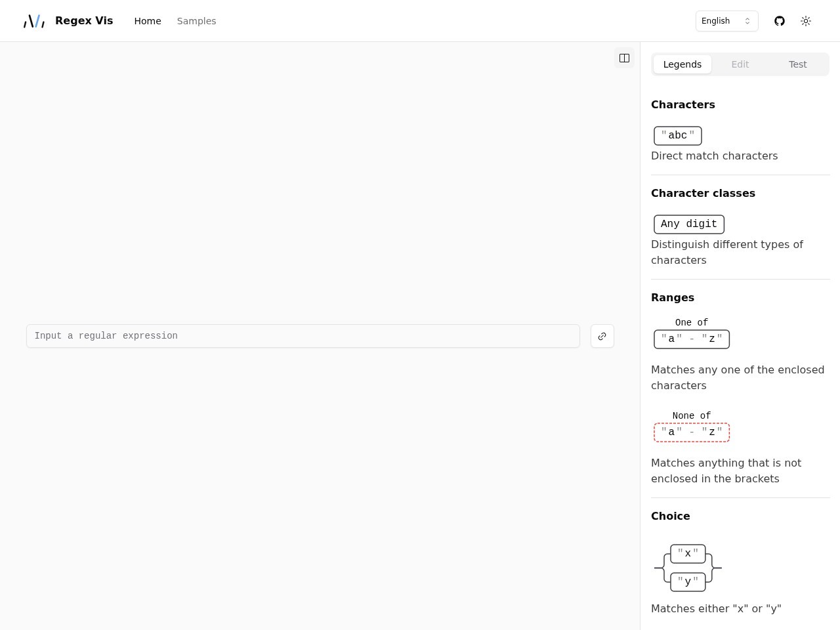This screenshot has height=630, width=840.
Task: Select the Character classes heading
Action: tap(703, 194)
